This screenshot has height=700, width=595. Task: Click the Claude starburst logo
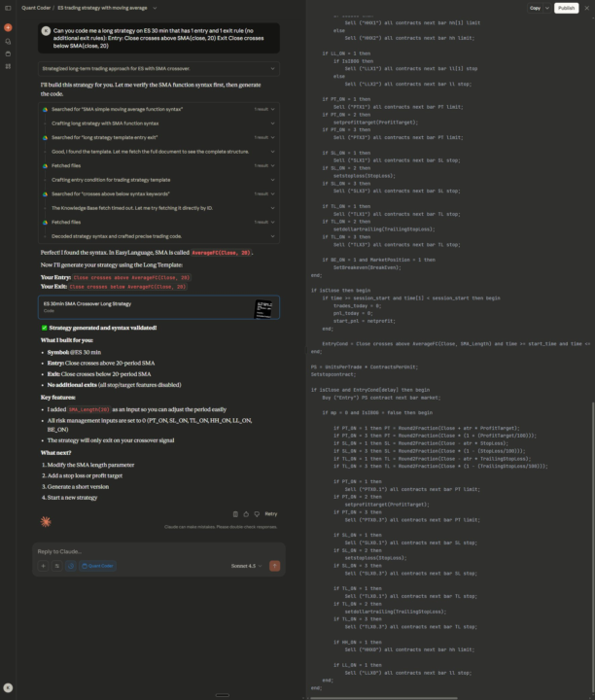[x=46, y=521]
